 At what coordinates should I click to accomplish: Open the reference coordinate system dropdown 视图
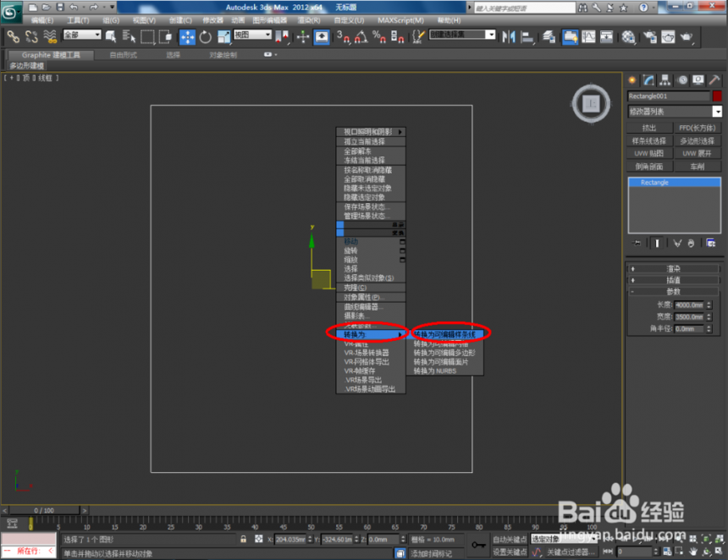coord(252,35)
